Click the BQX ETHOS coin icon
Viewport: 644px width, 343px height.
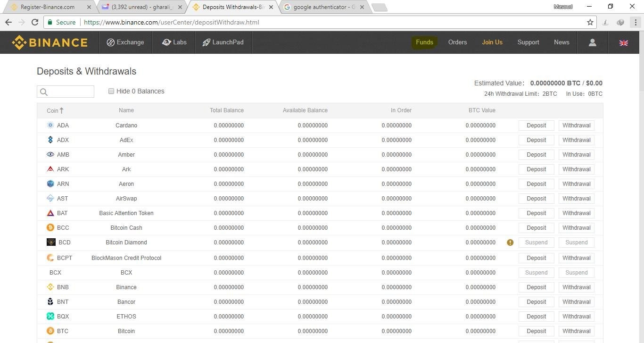(x=50, y=317)
